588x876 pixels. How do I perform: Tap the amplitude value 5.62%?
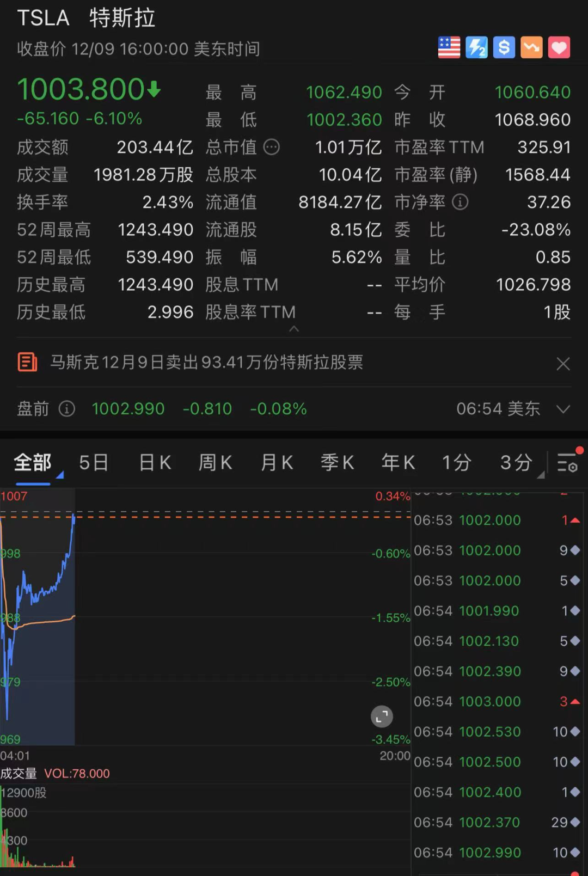click(357, 257)
